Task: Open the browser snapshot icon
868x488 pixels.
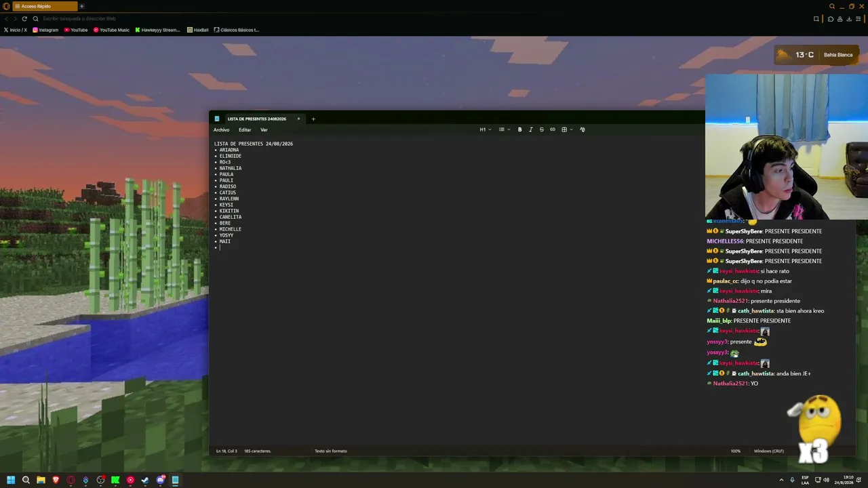Action: pos(816,19)
